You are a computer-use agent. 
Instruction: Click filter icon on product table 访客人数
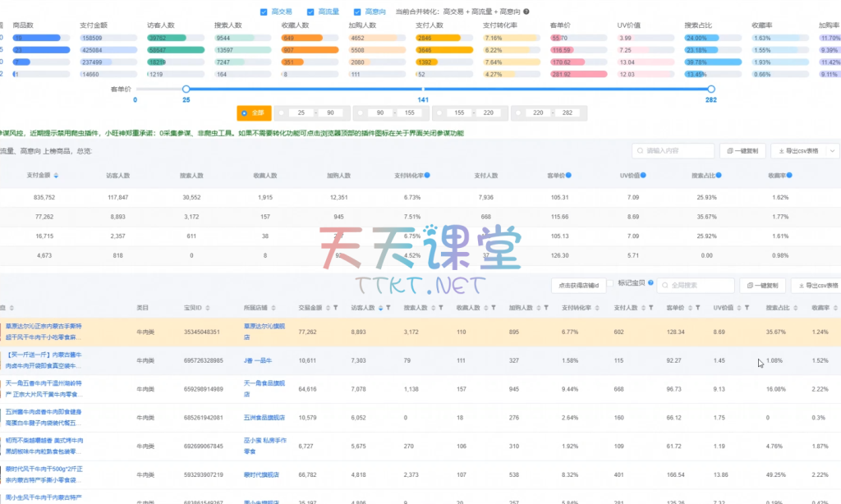388,308
